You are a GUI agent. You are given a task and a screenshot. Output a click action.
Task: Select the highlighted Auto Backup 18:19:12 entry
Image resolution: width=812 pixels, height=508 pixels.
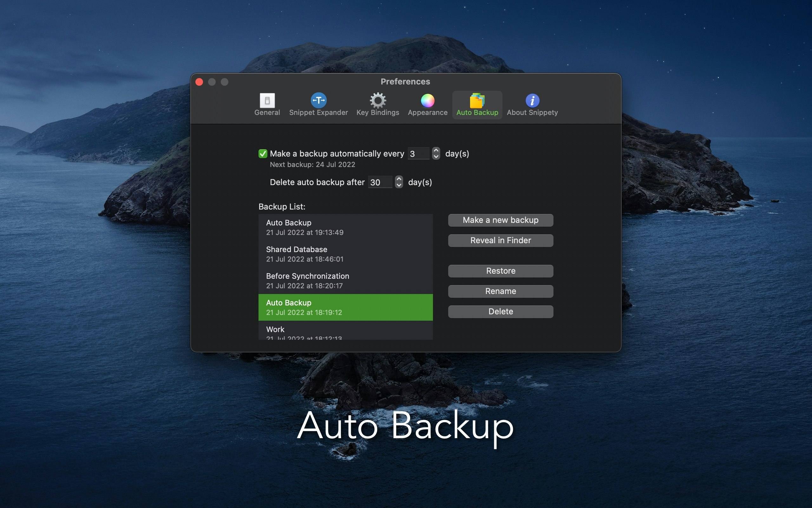345,307
